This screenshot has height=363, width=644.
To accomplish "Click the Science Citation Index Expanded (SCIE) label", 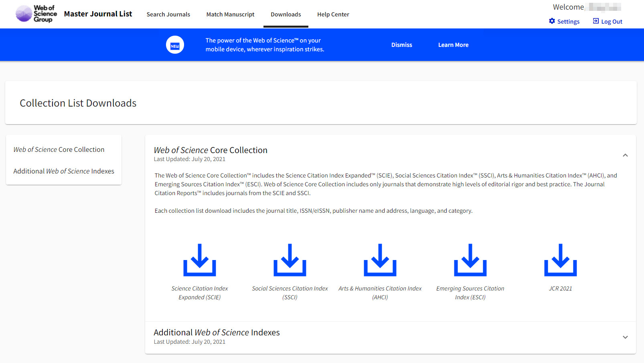I will (x=200, y=293).
